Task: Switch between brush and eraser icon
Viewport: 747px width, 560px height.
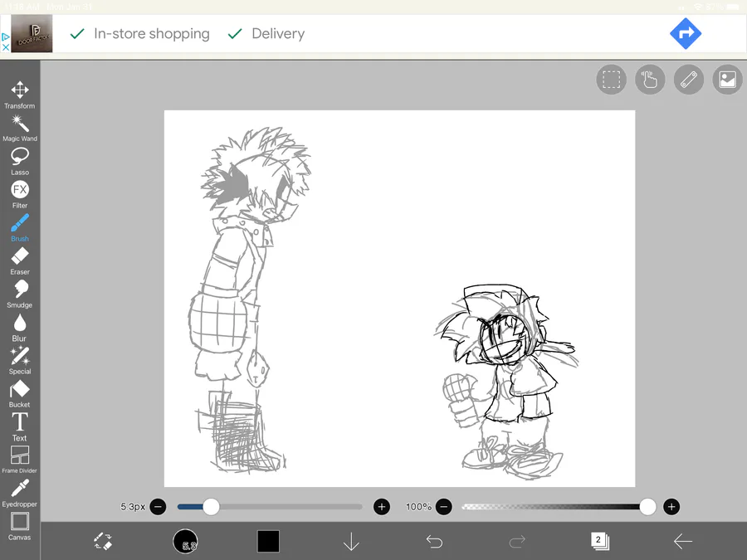Action: click(x=102, y=542)
